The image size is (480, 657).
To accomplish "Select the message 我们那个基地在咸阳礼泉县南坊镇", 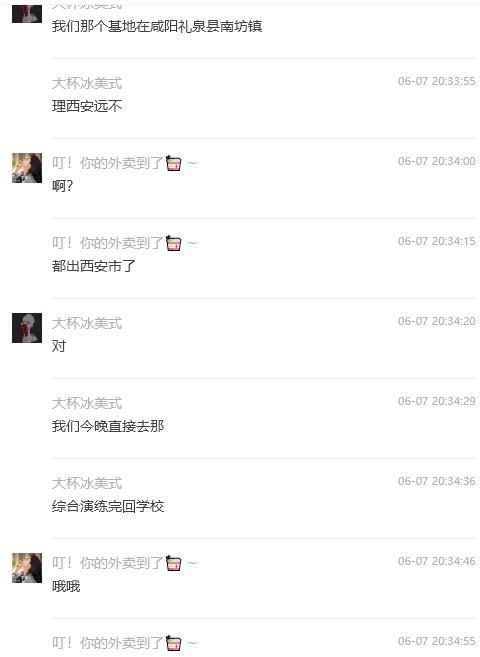I will [157, 26].
